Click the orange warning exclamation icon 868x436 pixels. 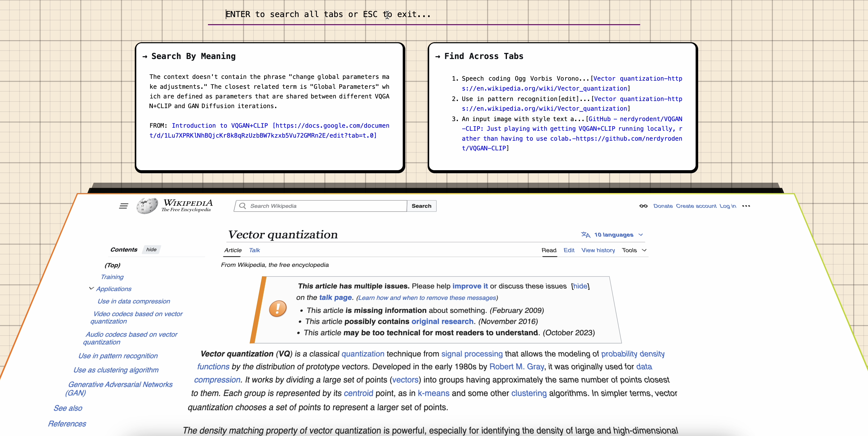coord(278,309)
